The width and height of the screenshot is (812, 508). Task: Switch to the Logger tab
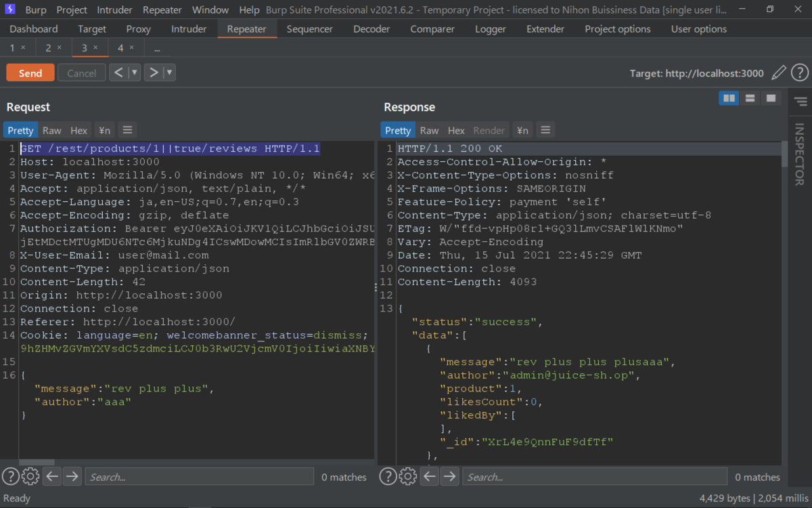[491, 29]
